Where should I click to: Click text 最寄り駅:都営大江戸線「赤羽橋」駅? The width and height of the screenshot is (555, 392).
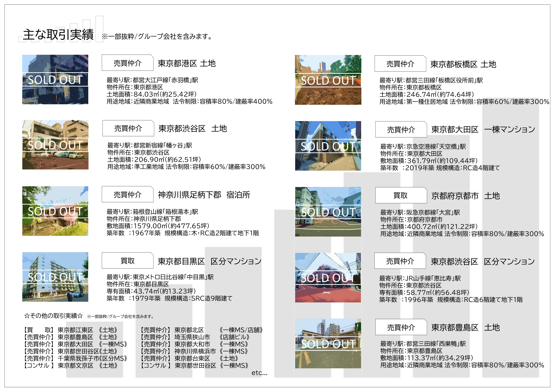pos(152,80)
